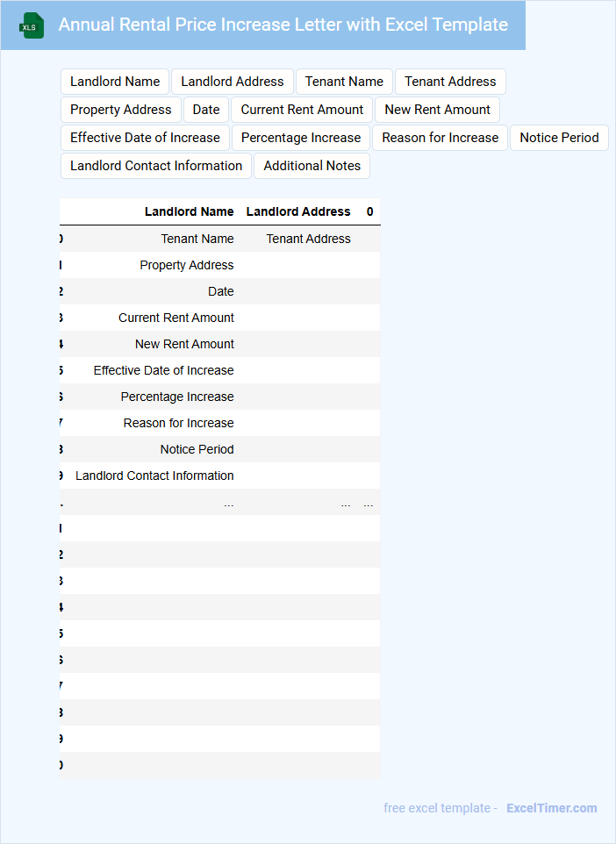Viewport: 616px width, 844px height.
Task: Click Effective Date of Increase tag
Action: click(x=145, y=138)
